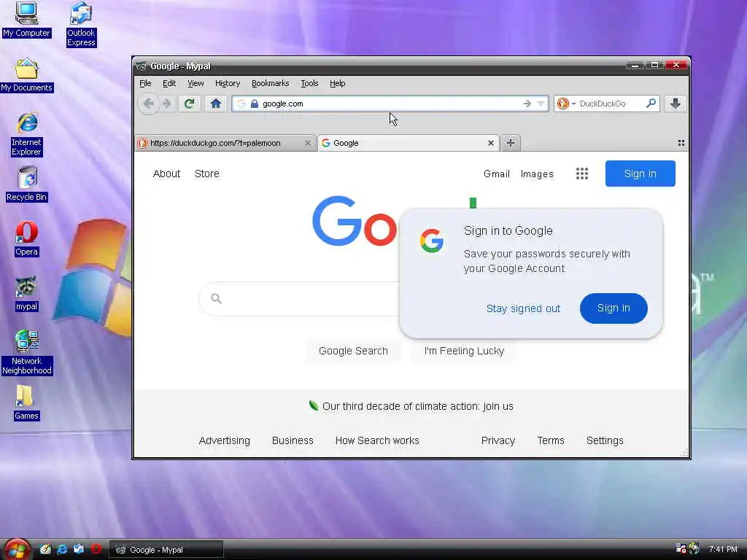Click the google.com address bar field

point(390,104)
